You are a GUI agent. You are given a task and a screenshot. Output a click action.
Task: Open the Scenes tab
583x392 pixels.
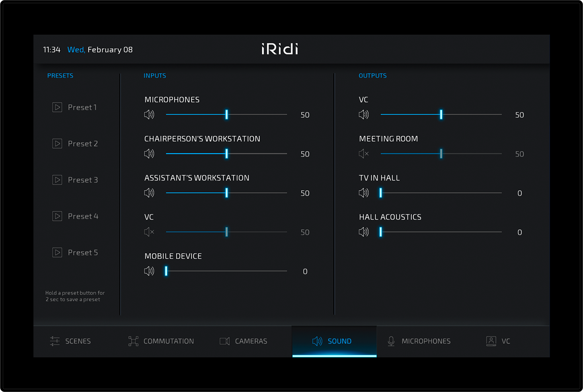(x=70, y=341)
